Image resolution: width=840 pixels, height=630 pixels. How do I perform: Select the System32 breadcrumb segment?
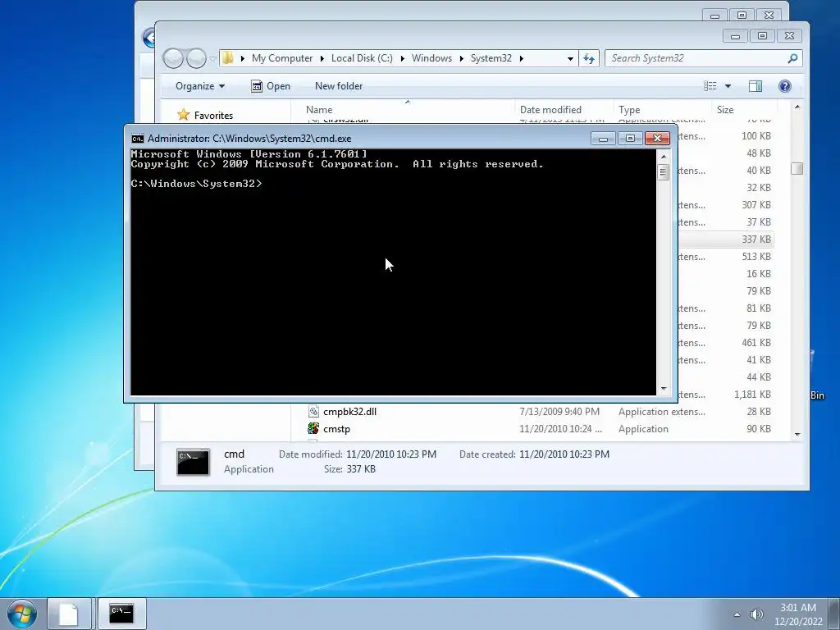click(491, 58)
